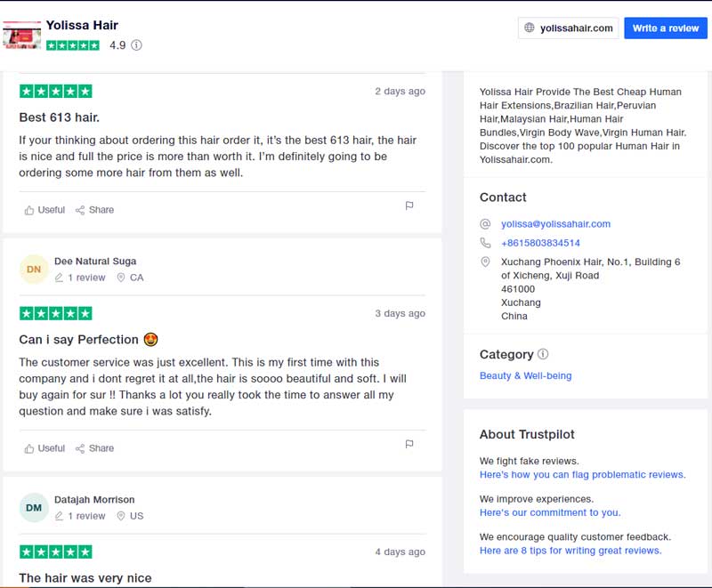Click the pencil review-count icon for Datajah Morrison
The image size is (712, 588).
click(59, 516)
